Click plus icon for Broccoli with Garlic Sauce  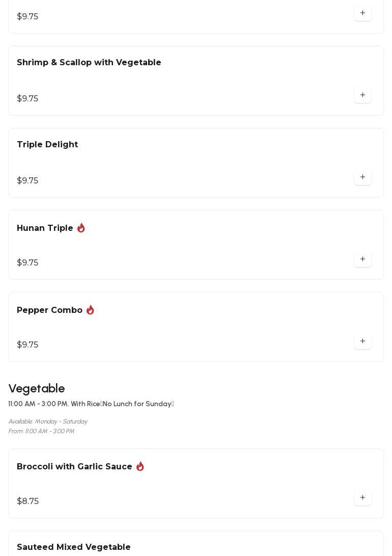tap(362, 498)
